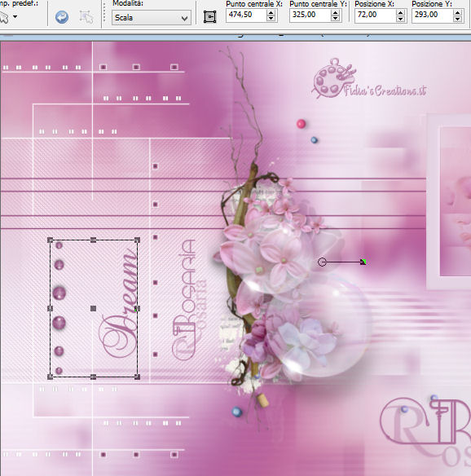Click the blue reset rectangle arrow icon

(x=62, y=17)
